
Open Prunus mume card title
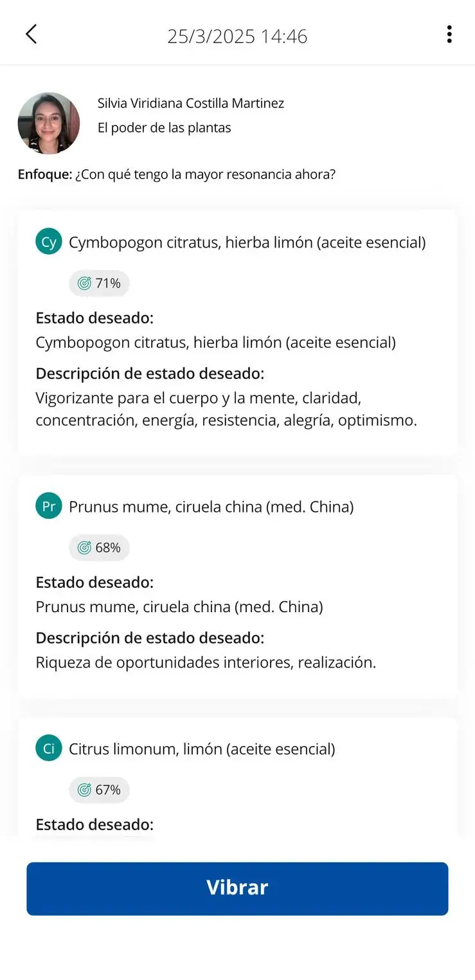(x=211, y=507)
